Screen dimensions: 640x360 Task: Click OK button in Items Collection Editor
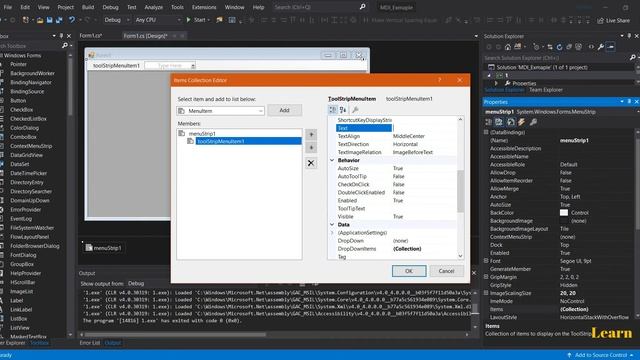[409, 271]
